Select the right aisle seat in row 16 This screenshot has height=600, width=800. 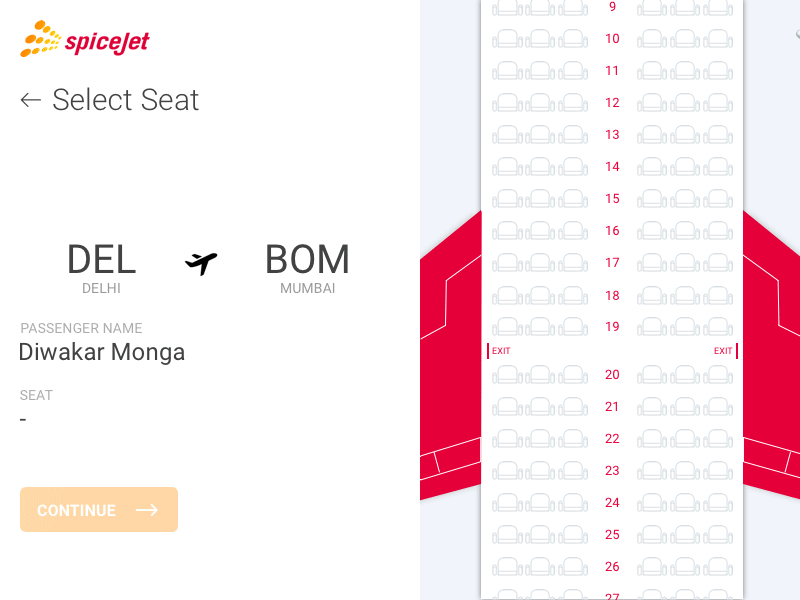pyautogui.click(x=652, y=231)
